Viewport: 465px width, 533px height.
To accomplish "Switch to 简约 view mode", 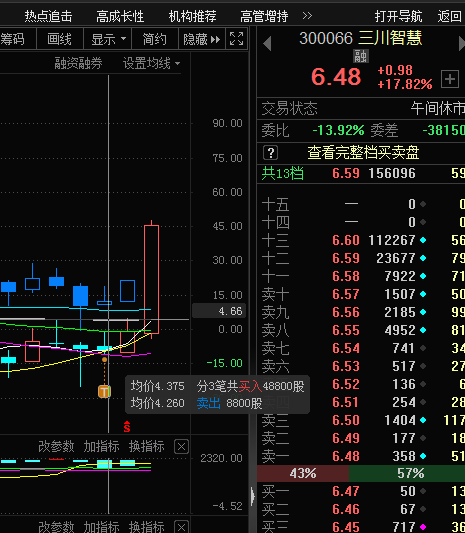I will click(x=155, y=39).
